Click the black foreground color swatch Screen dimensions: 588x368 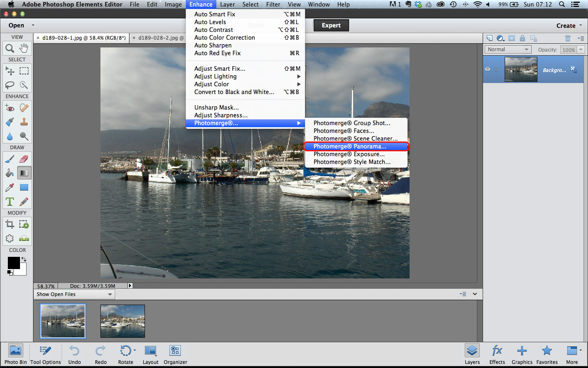pos(13,263)
